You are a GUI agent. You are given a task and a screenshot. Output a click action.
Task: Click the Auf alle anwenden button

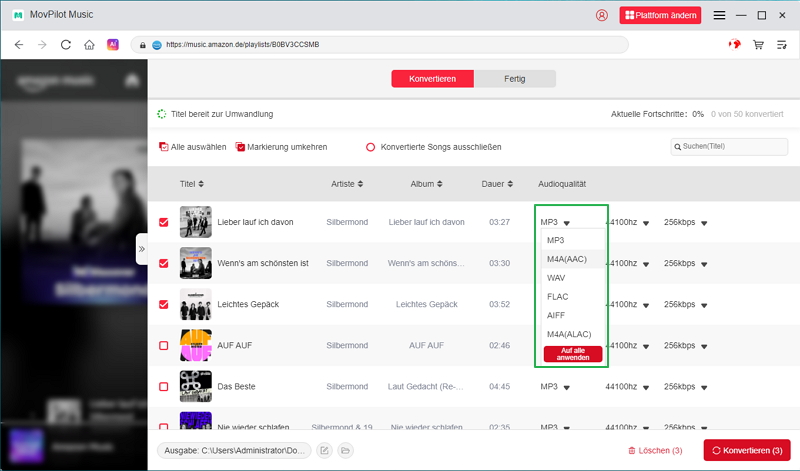(573, 354)
